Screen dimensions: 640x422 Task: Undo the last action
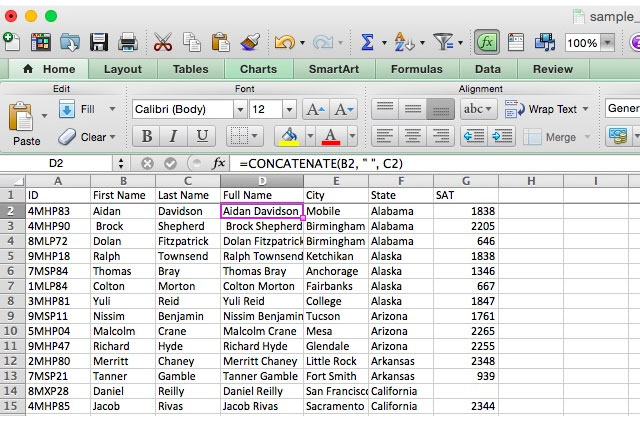[x=284, y=42]
